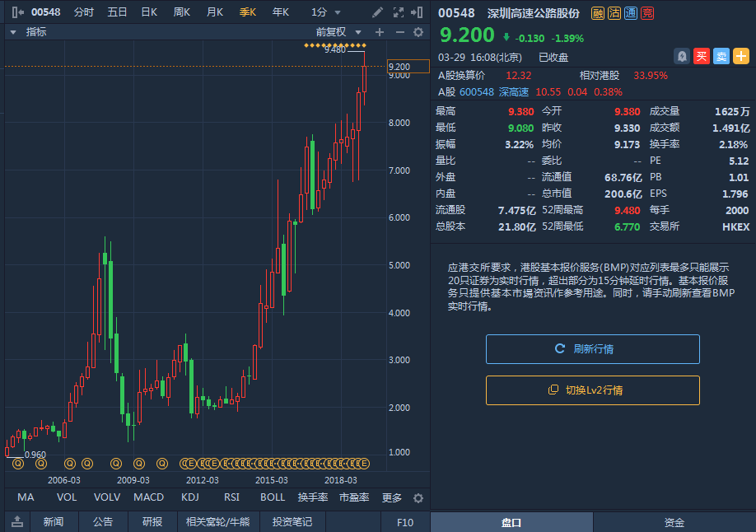
Task: Click the red buy (买) button
Action: tap(701, 56)
